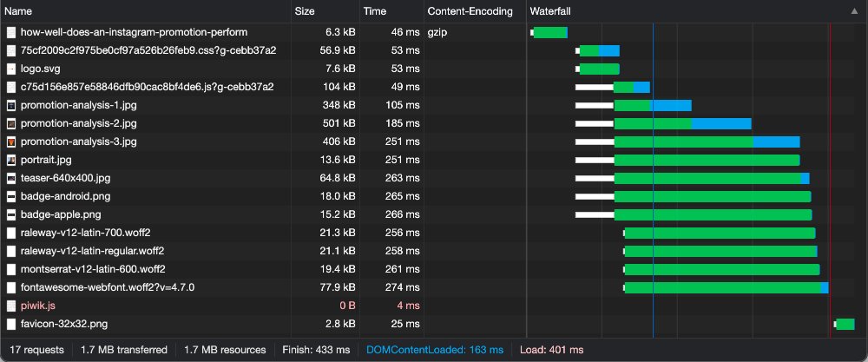Click the promotion-analysis-2.jpg waterfall bar
868x362 pixels.
coord(682,123)
